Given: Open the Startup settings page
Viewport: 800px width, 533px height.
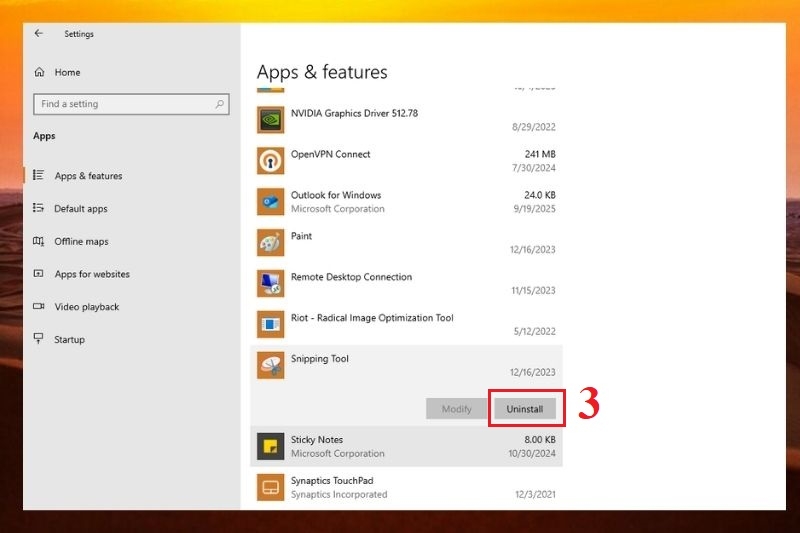Looking at the screenshot, I should point(69,340).
